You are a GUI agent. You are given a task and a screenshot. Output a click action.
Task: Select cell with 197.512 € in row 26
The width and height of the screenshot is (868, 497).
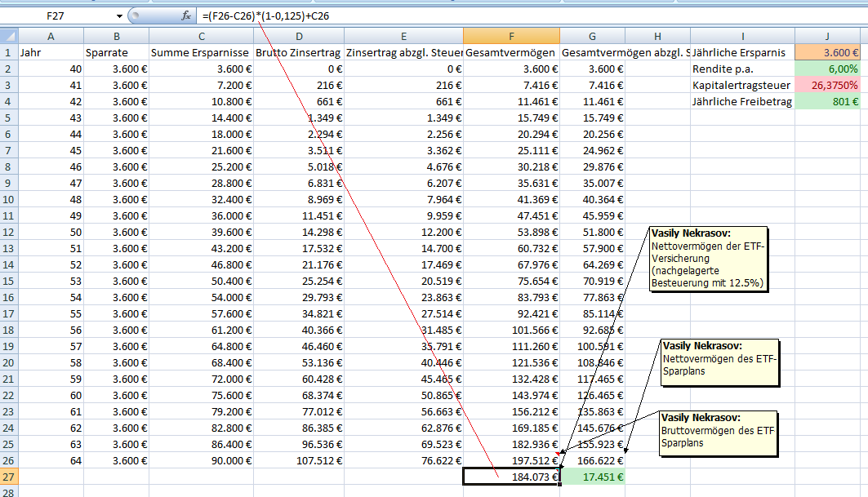point(511,460)
